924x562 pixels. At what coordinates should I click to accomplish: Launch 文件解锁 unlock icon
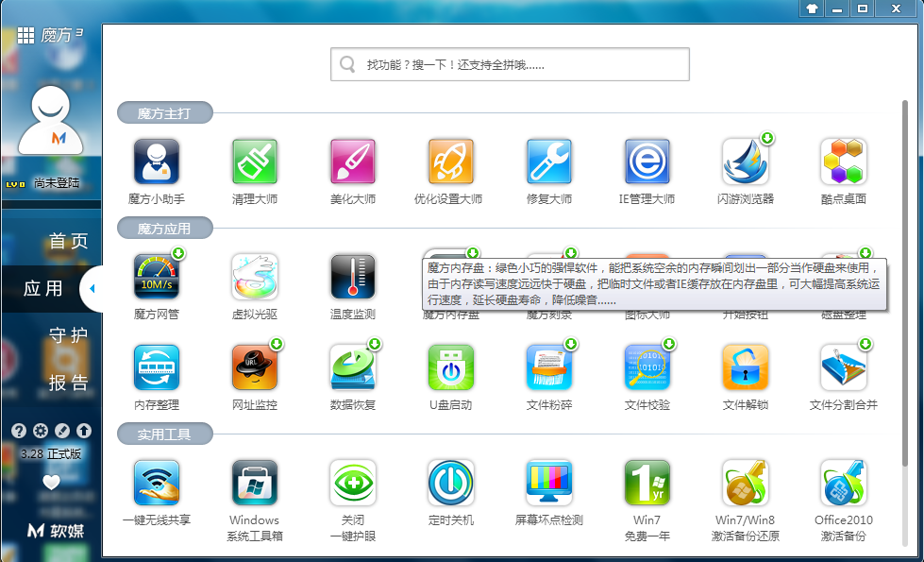746,367
